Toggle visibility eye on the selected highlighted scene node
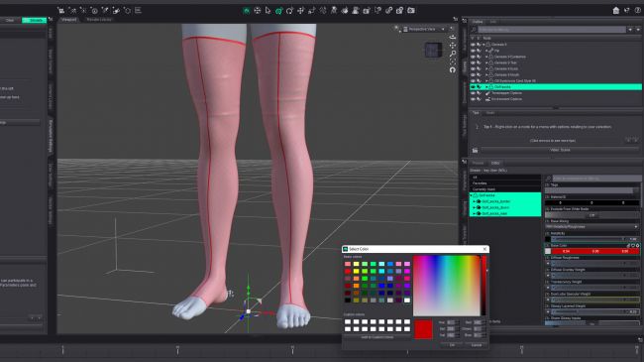The height and width of the screenshot is (362, 644). [x=473, y=87]
